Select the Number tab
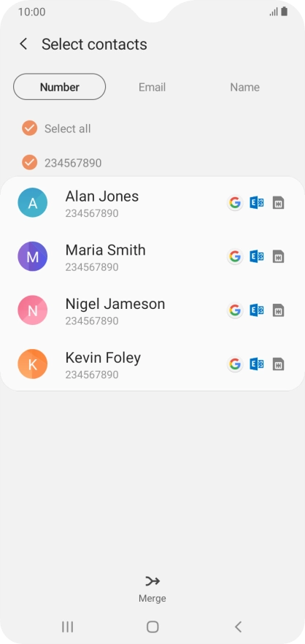305x644 pixels. click(60, 87)
